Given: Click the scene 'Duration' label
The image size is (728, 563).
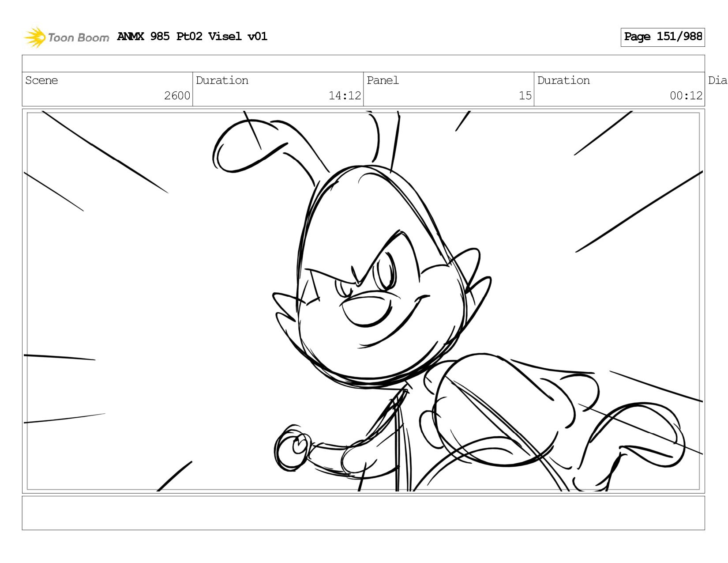Looking at the screenshot, I should point(222,80).
